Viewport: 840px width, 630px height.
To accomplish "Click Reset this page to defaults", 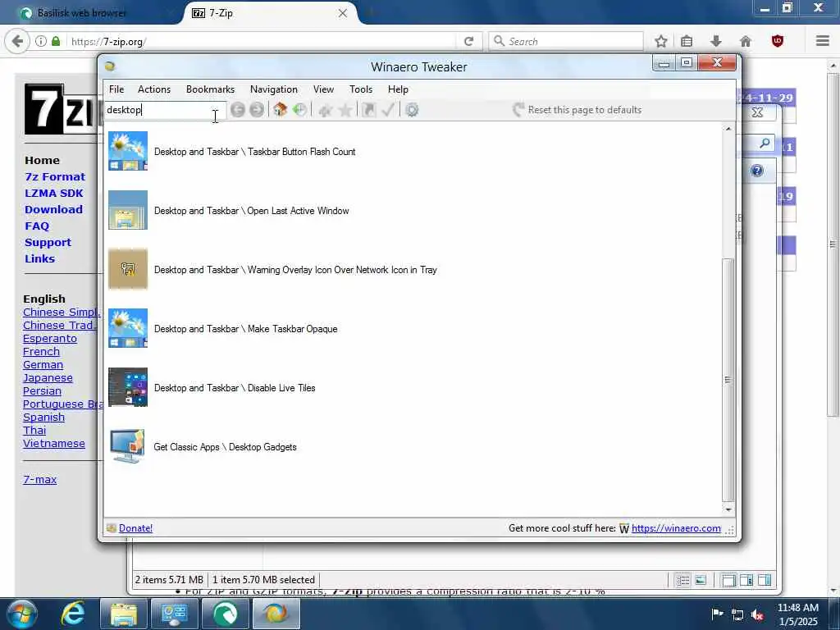I will (577, 110).
